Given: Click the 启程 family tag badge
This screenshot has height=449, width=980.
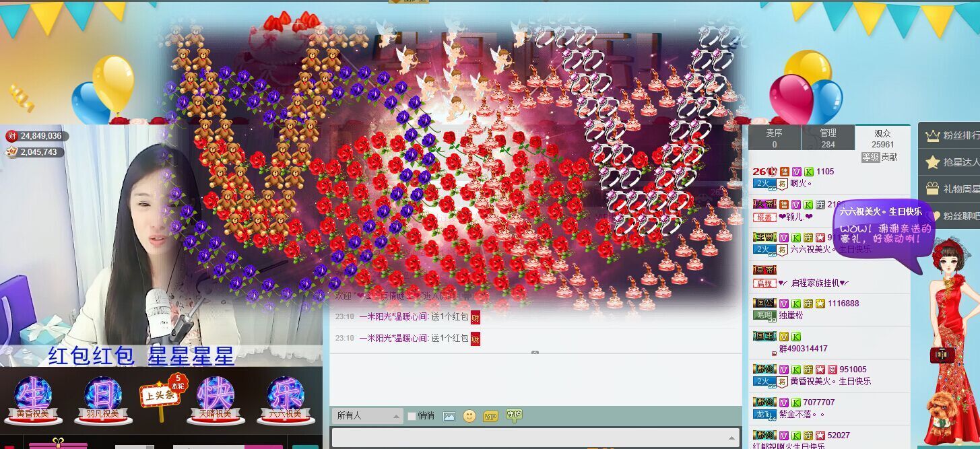Looking at the screenshot, I should [x=764, y=283].
